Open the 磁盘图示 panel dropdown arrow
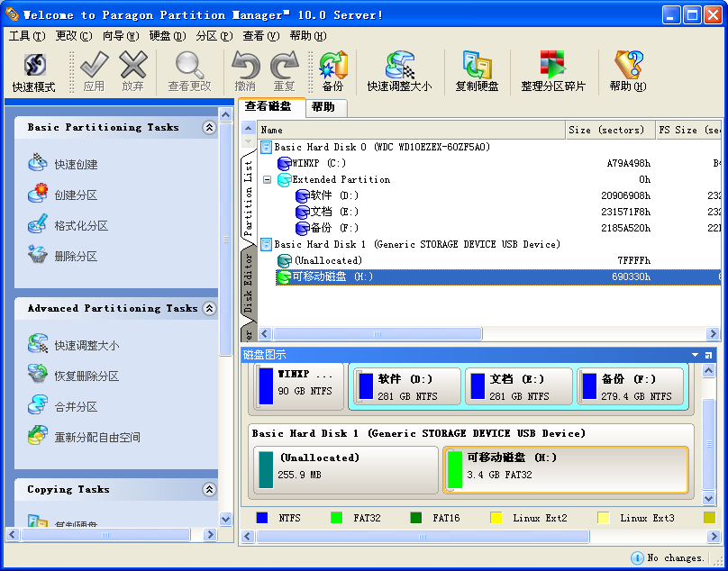 (695, 356)
